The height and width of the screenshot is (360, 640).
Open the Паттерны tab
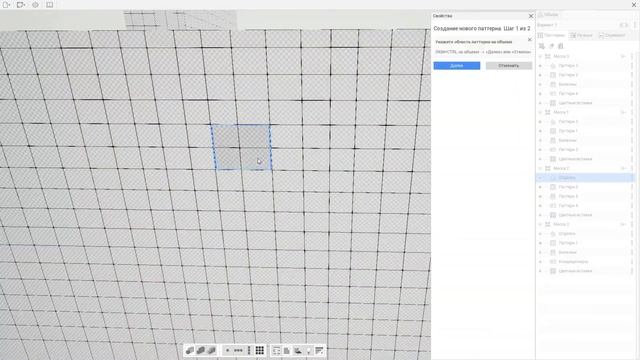pos(551,36)
